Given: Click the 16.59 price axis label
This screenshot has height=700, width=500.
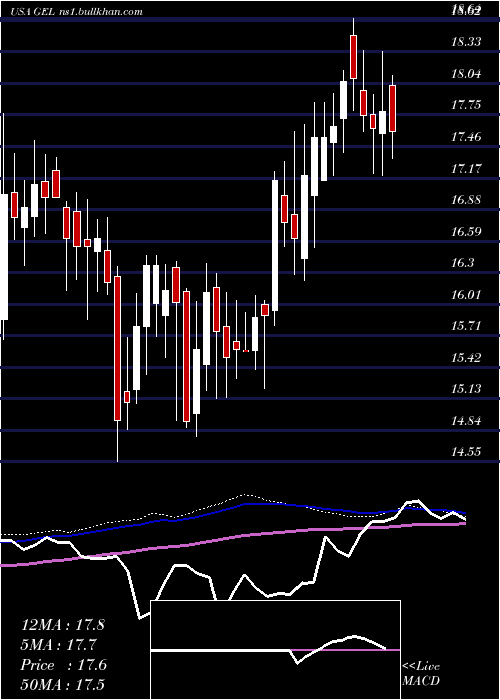Looking at the screenshot, I should [x=466, y=231].
